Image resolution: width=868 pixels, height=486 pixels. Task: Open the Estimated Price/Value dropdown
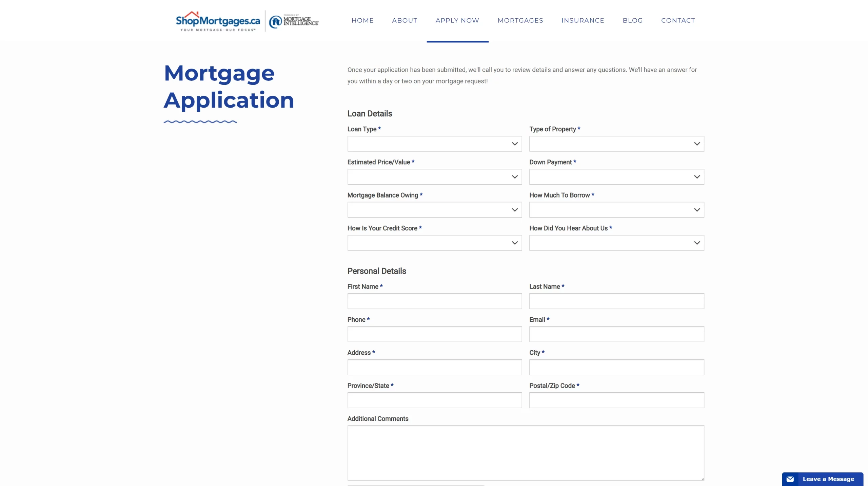pos(434,177)
